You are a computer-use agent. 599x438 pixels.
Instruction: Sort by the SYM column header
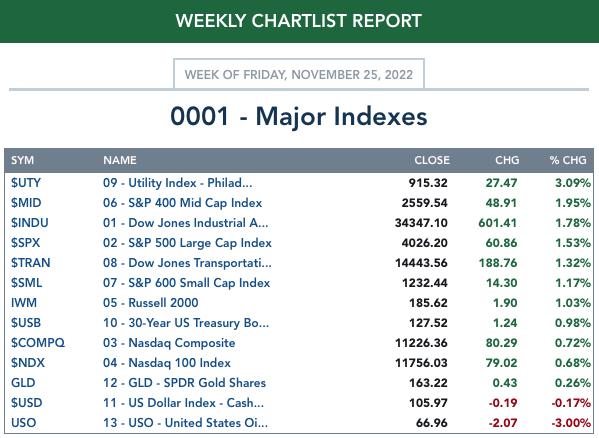(23, 160)
